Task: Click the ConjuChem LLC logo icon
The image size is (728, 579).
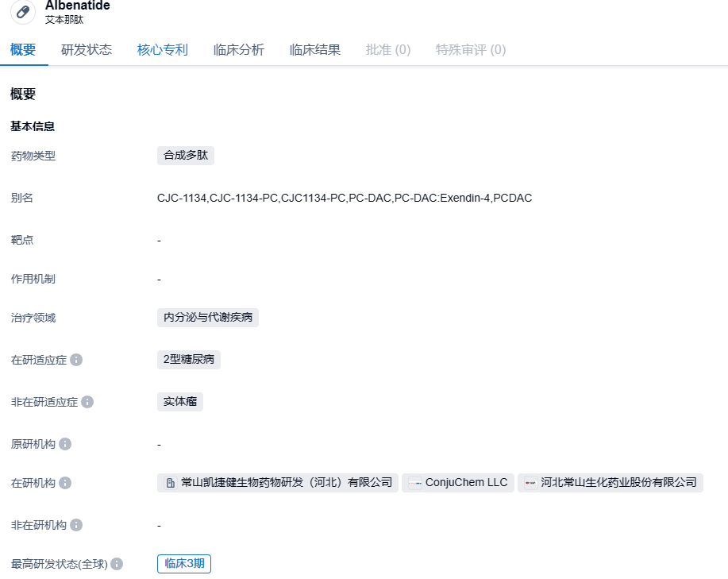Action: pos(415,483)
